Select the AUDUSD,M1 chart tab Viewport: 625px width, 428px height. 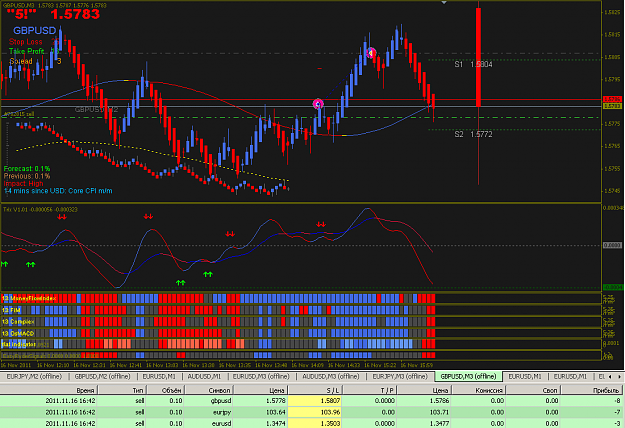point(204,376)
